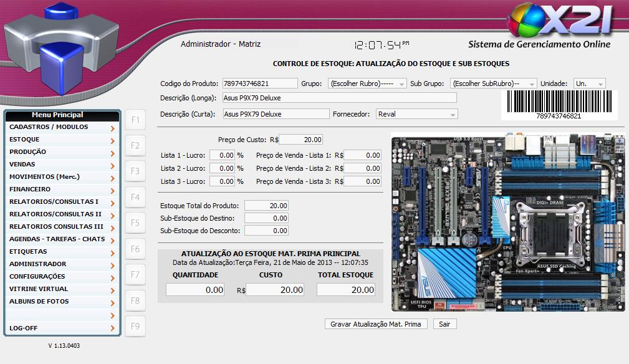The height and width of the screenshot is (364, 629).
Task: Click the QUANTIDADE input field
Action: point(195,290)
